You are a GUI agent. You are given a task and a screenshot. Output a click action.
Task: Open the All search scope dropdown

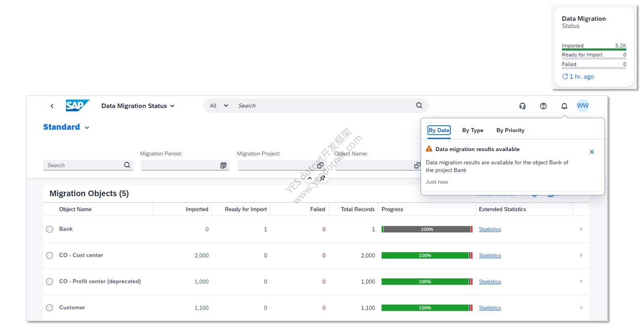[x=219, y=106]
